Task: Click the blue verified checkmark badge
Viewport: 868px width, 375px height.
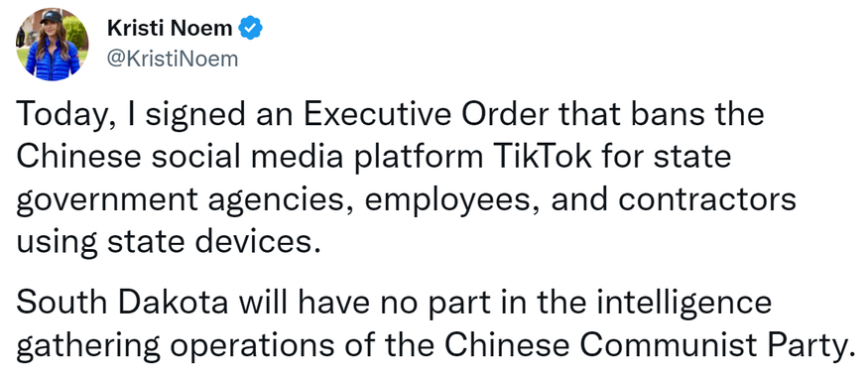Action: pyautogui.click(x=250, y=28)
